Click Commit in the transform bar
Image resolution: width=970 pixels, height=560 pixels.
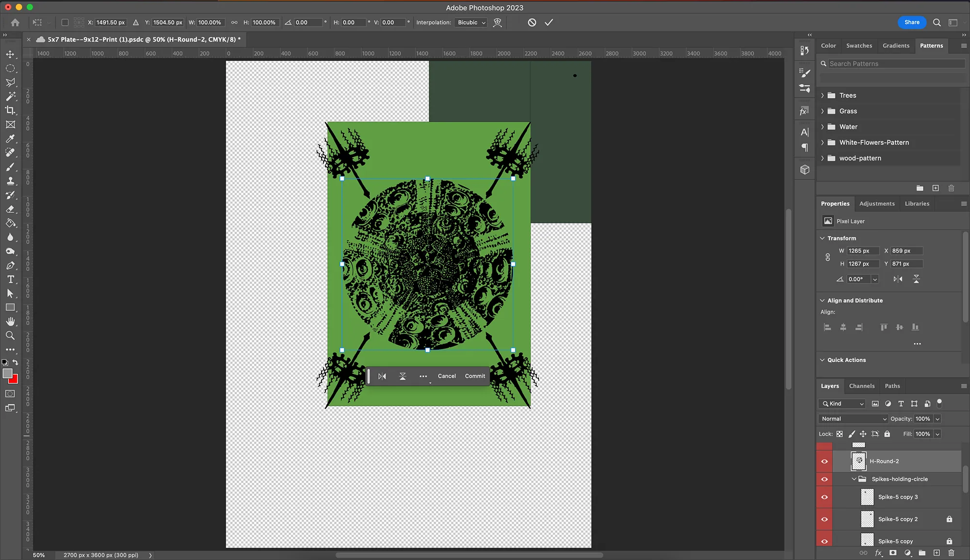[475, 376]
